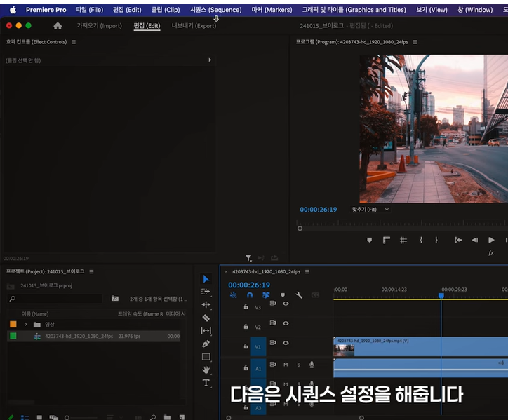Open the 편집 (Edit) menu in menu bar

click(127, 10)
